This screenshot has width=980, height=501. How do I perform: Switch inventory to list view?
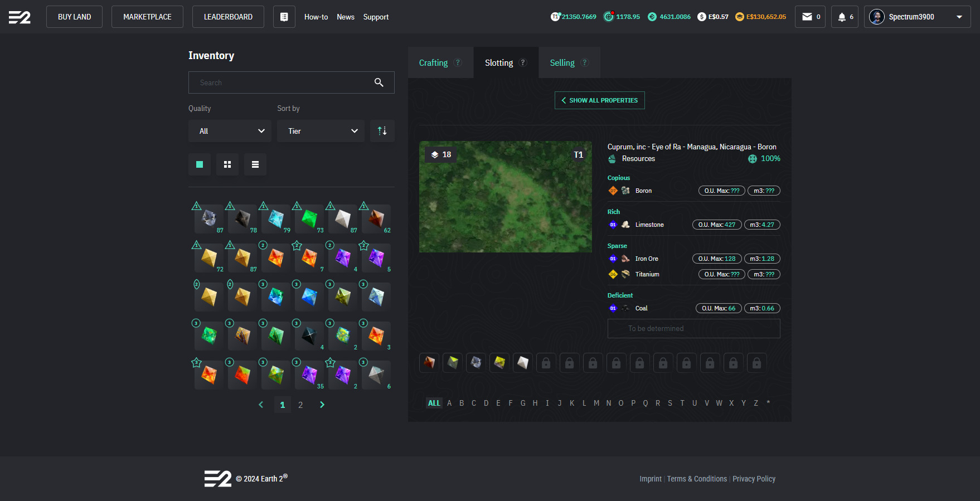coord(255,164)
